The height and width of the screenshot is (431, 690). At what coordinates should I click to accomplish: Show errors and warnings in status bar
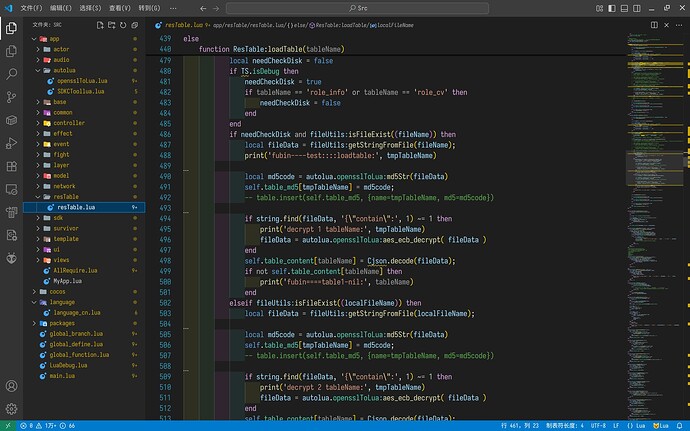coord(38,426)
